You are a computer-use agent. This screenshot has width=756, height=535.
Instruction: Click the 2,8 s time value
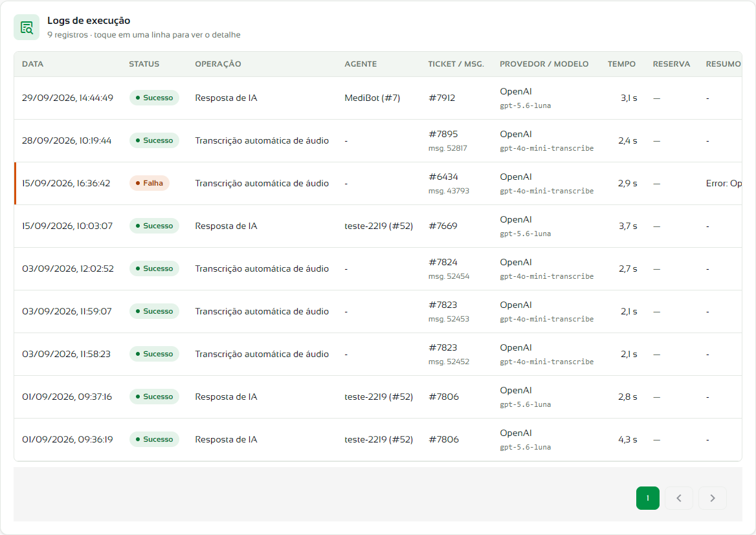[628, 397]
